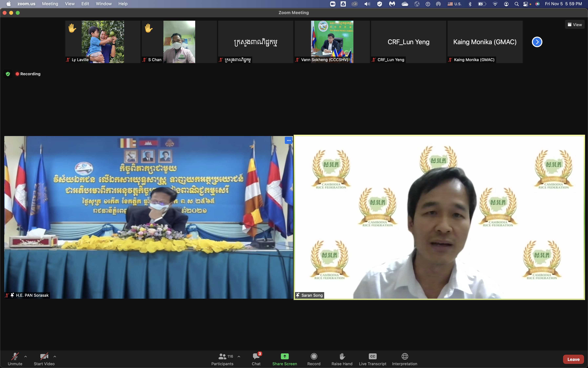Click the Record button

(314, 359)
